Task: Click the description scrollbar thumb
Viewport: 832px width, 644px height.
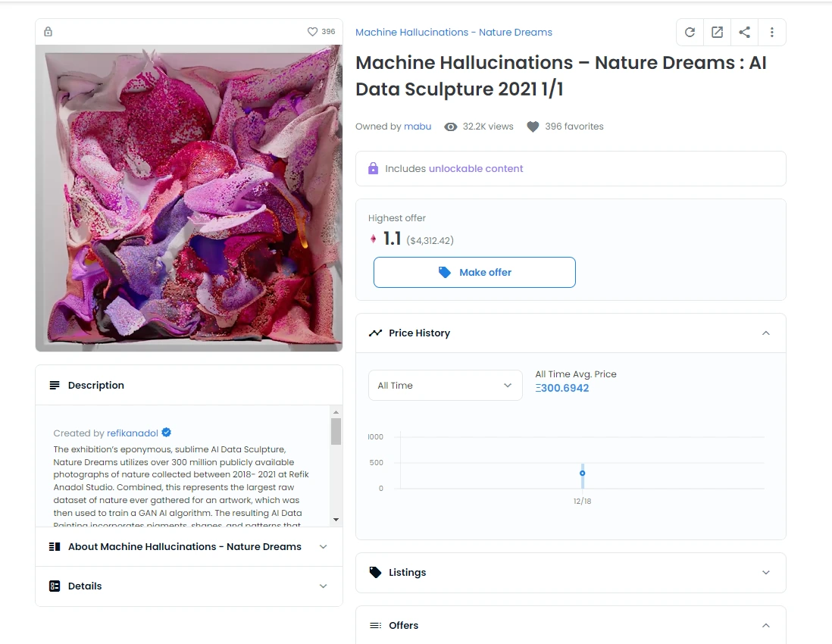Action: [x=336, y=431]
